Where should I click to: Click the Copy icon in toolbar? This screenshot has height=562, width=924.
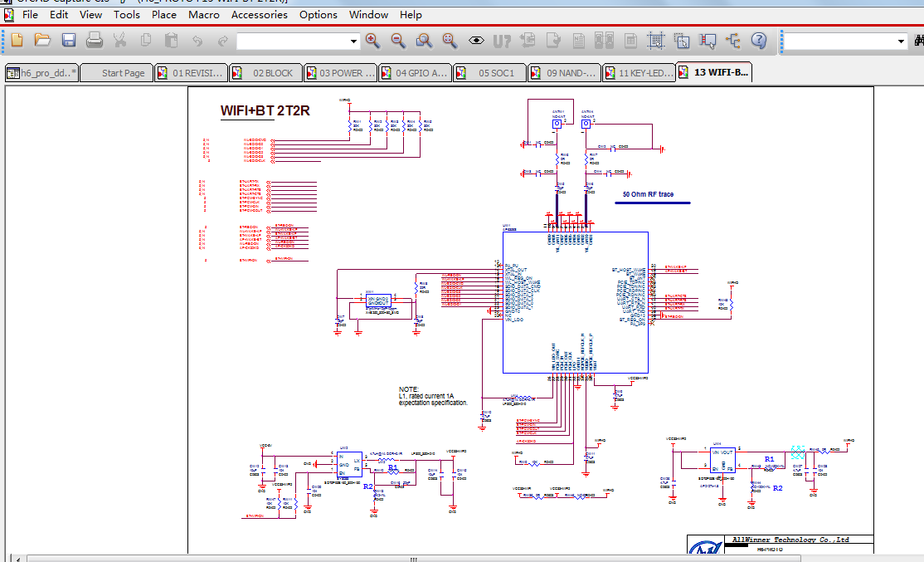[145, 40]
